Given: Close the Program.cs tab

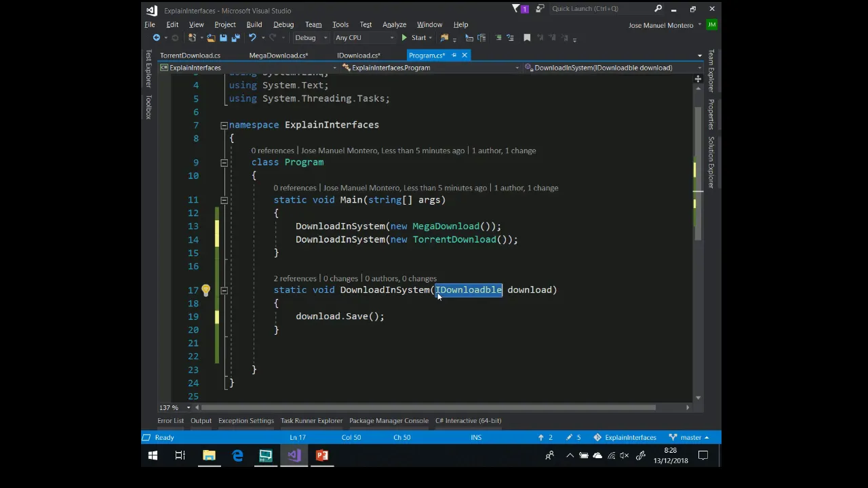Looking at the screenshot, I should pos(465,55).
